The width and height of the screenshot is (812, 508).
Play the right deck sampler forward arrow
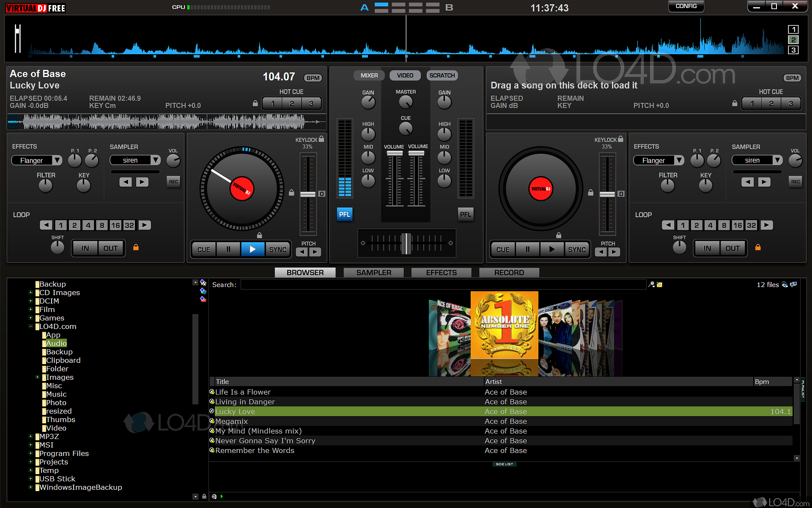pos(764,182)
